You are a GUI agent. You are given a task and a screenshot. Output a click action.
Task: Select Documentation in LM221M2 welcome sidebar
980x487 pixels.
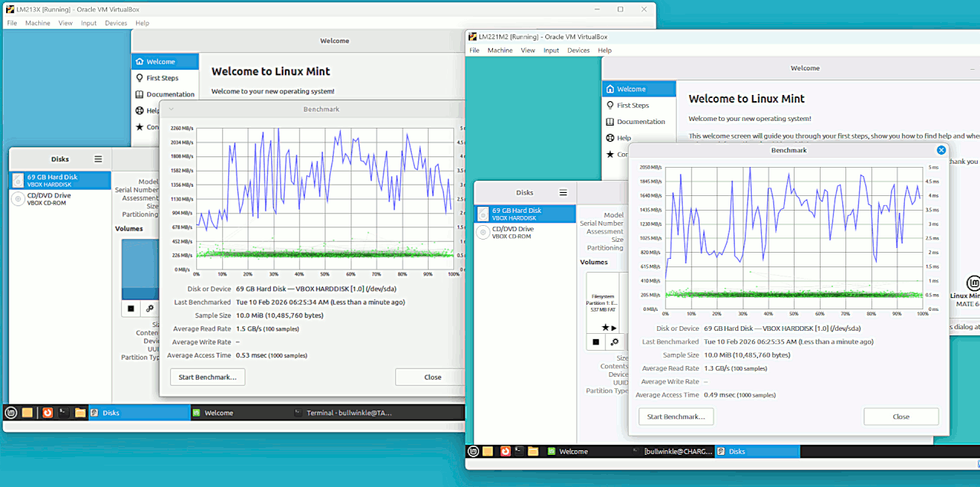point(639,121)
